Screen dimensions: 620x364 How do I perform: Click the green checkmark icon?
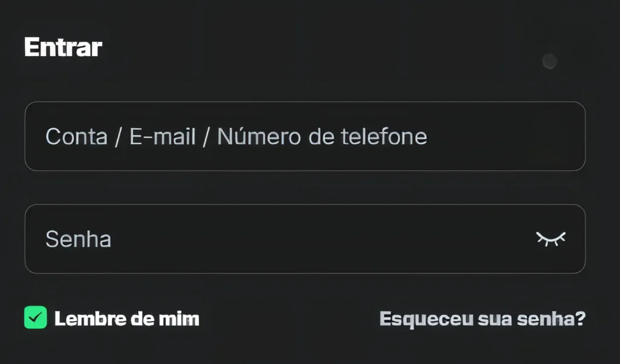click(x=36, y=317)
